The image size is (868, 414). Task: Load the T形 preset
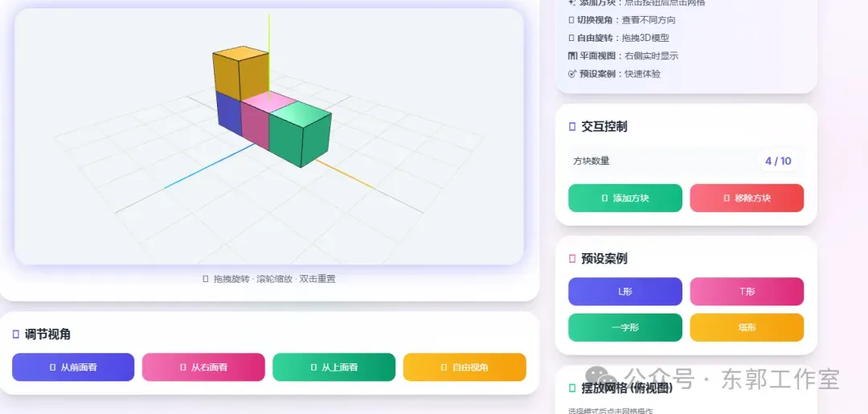coord(747,291)
